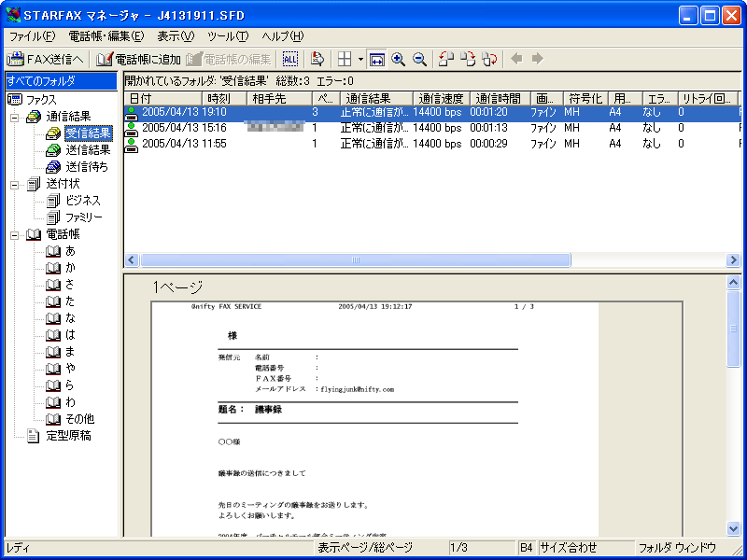Sort list by 通信時間 column header
The image size is (747, 560).
click(500, 99)
